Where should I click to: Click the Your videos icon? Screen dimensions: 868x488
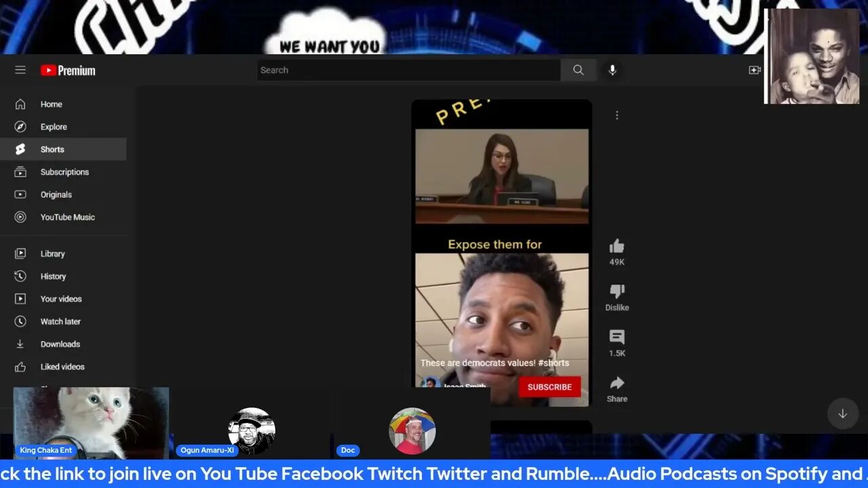pos(20,299)
